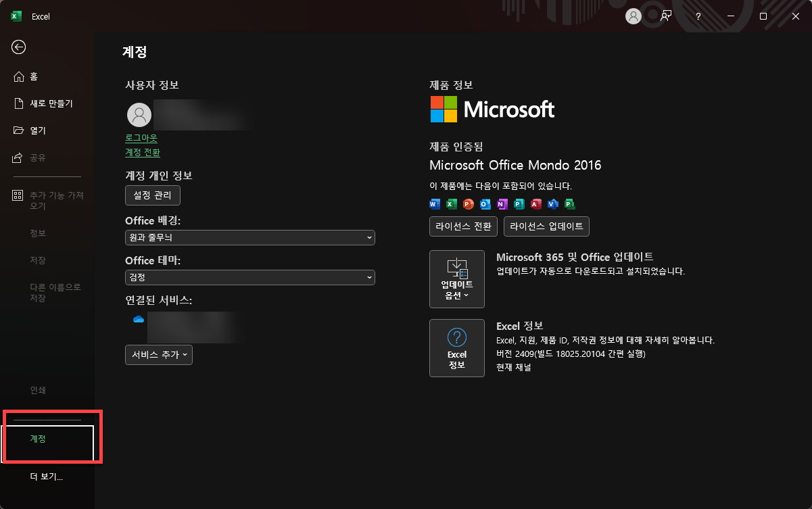Click the Project product icon

click(x=570, y=203)
